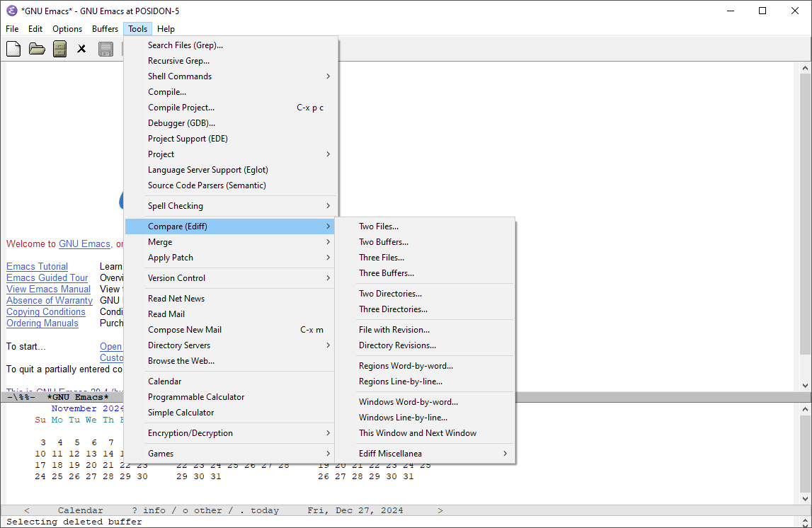
Task: Select This Window and Next Window
Action: [x=425, y=432]
